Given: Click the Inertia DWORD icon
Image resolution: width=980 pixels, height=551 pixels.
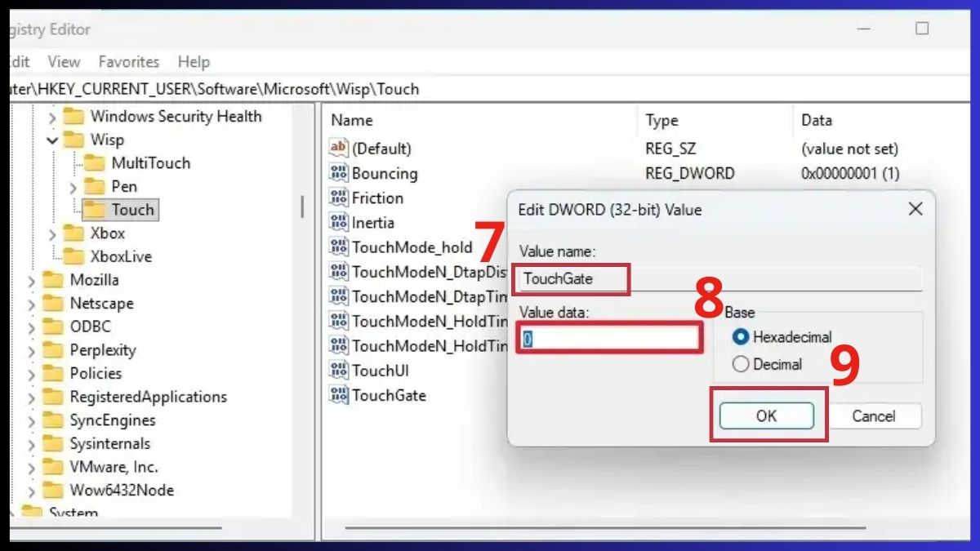Looking at the screenshot, I should coord(339,222).
